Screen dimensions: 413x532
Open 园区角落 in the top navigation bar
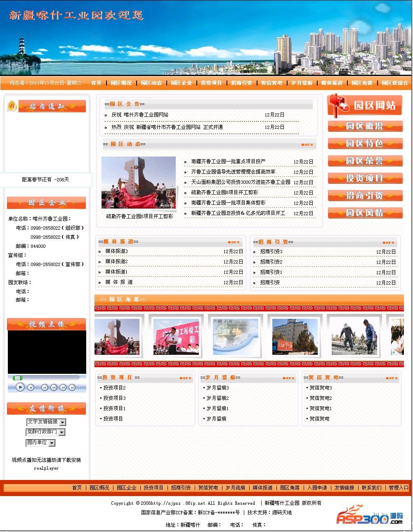pos(362,83)
